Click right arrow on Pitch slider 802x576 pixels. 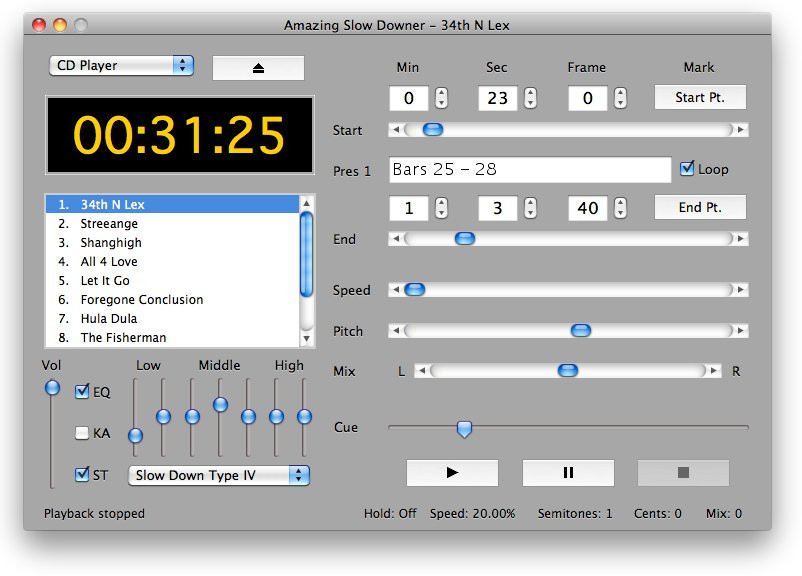[740, 331]
